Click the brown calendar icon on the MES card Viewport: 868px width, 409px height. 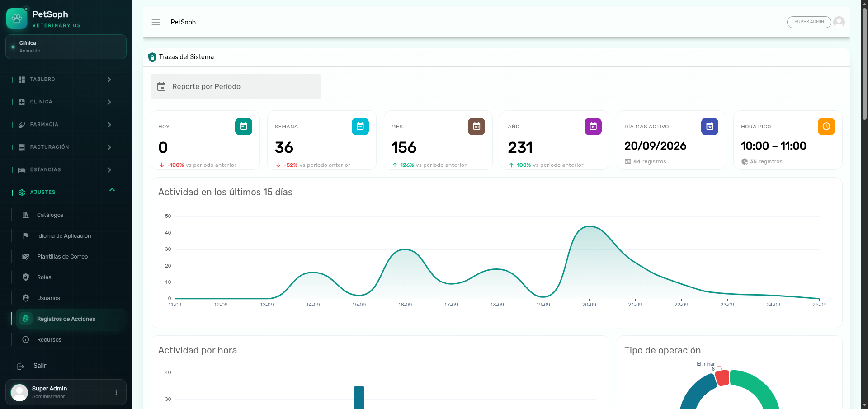pos(476,127)
